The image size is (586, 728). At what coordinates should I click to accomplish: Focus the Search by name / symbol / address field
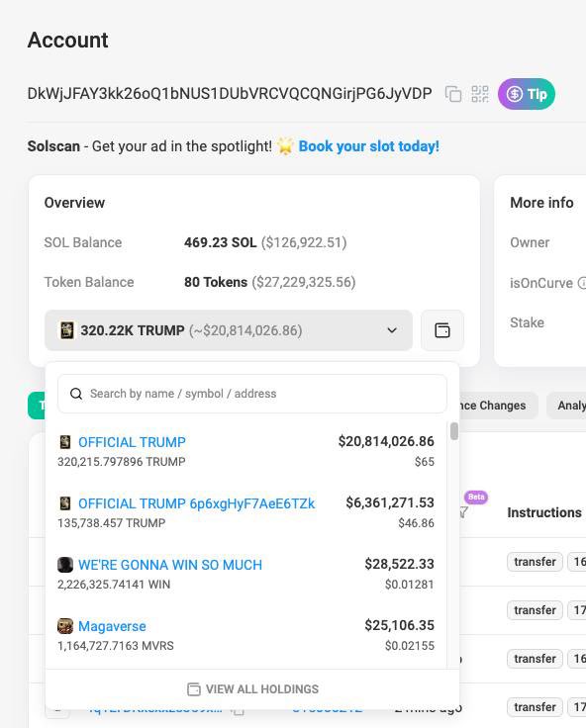tap(252, 394)
